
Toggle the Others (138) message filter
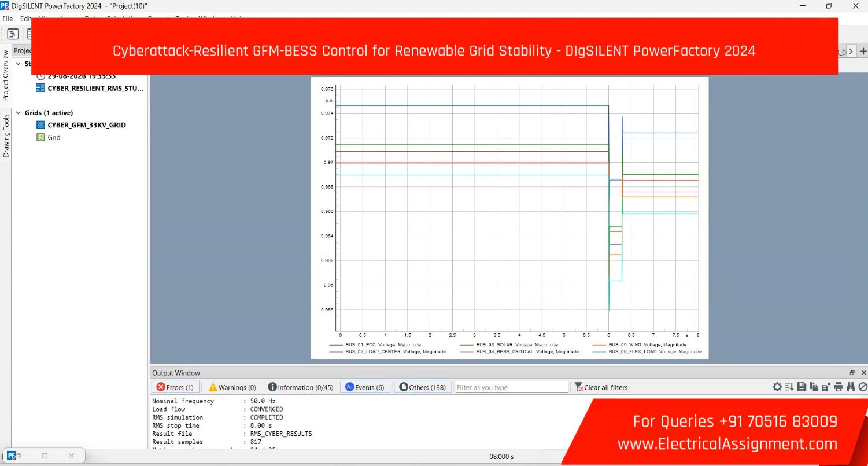(423, 387)
